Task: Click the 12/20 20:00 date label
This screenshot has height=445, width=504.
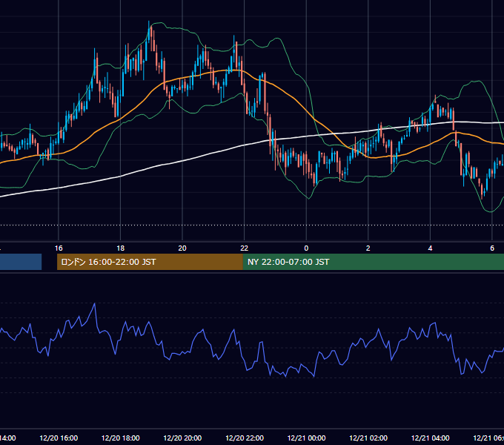Action: point(182,438)
